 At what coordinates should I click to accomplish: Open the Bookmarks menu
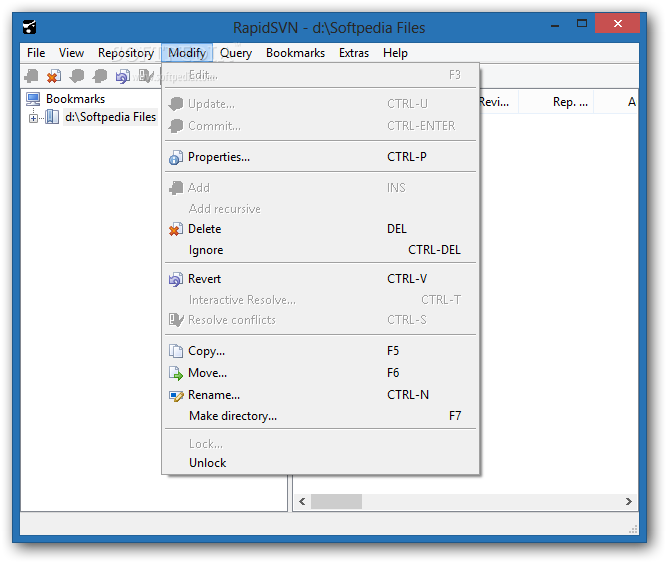pos(296,53)
